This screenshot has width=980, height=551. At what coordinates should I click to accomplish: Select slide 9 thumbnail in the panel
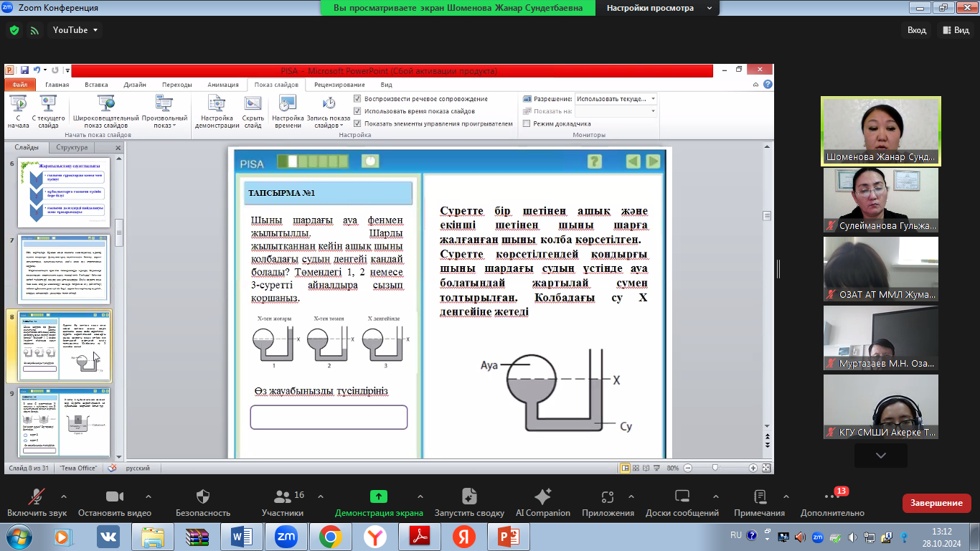[64, 422]
